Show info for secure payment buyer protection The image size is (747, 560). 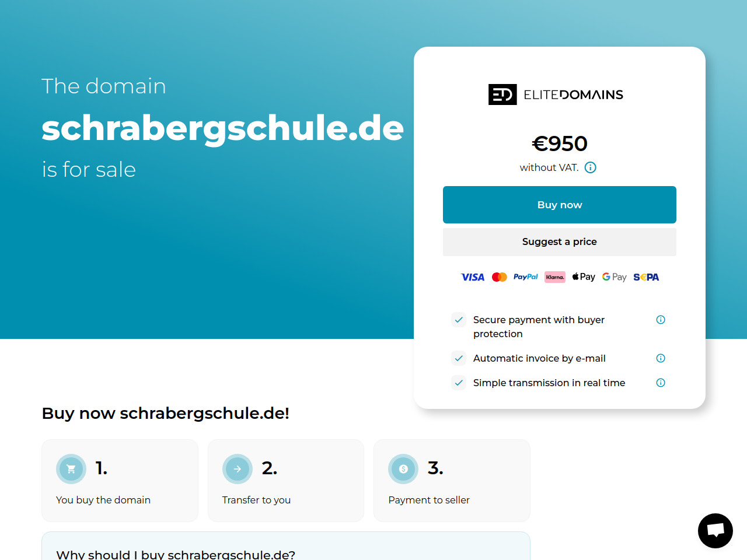661,320
